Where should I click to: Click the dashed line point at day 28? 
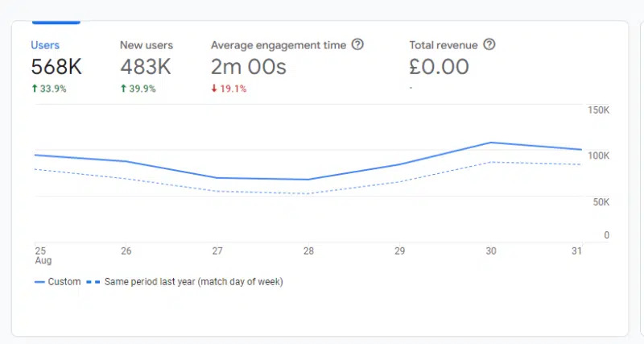tap(308, 193)
